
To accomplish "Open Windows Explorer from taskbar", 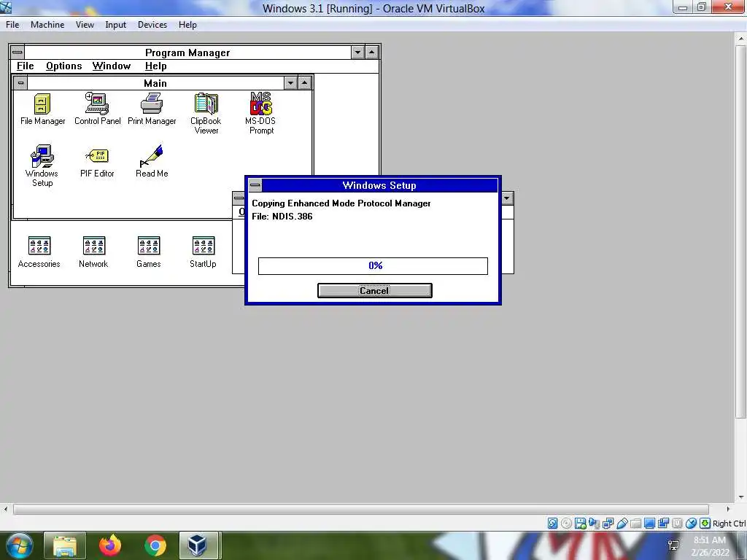I will click(x=65, y=545).
